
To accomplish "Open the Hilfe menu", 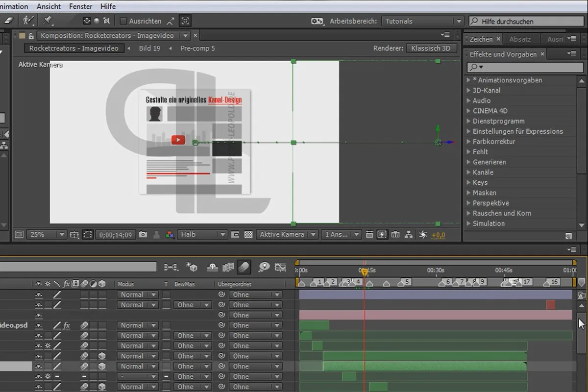I will (108, 6).
